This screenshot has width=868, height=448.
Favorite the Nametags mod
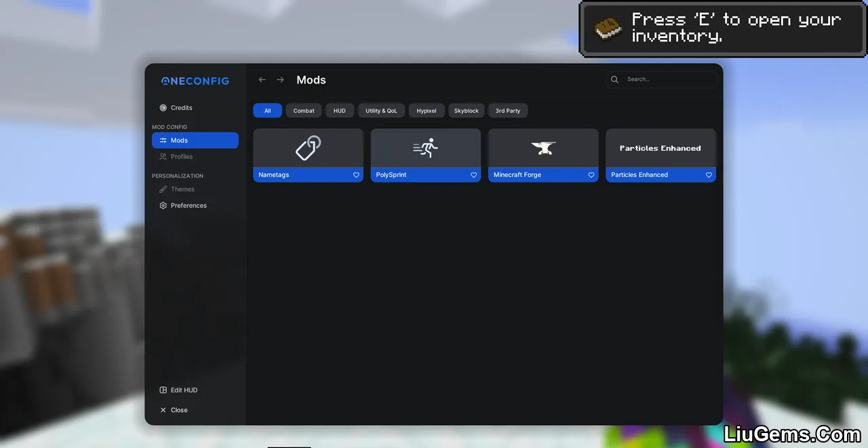(356, 175)
